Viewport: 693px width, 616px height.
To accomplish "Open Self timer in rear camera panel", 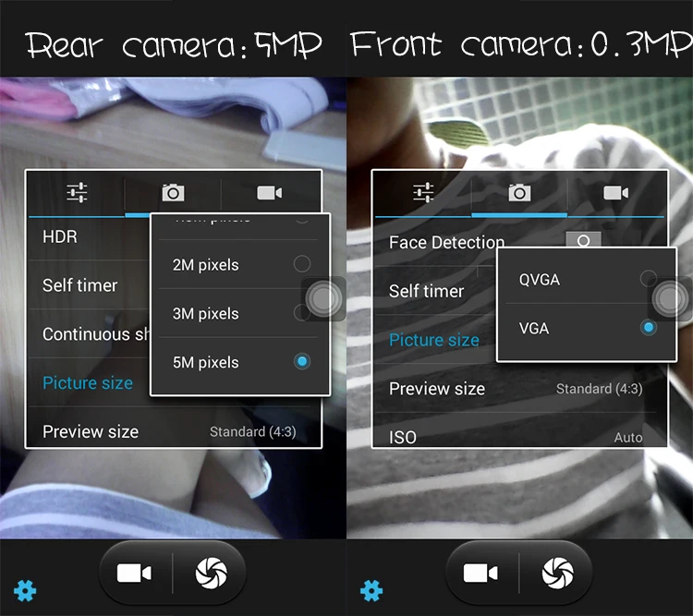I will (x=89, y=285).
